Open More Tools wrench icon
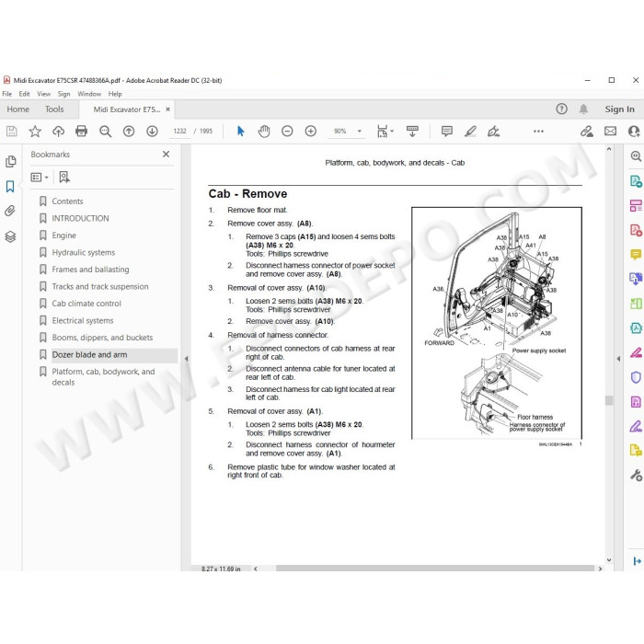Screen dimensions: 644x644 (636, 476)
